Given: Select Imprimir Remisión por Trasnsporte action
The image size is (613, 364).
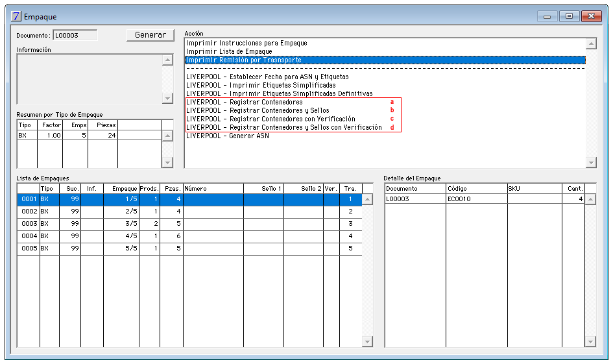Looking at the screenshot, I should point(385,60).
